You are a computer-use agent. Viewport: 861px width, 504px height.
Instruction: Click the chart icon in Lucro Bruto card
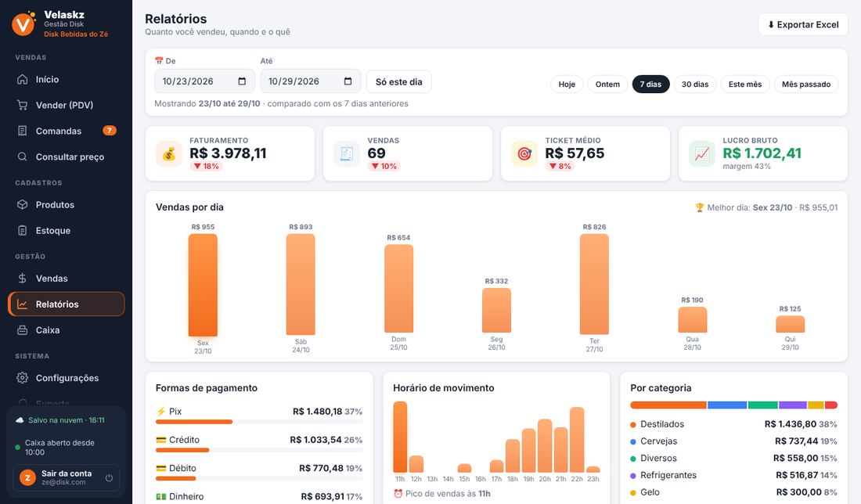(702, 153)
